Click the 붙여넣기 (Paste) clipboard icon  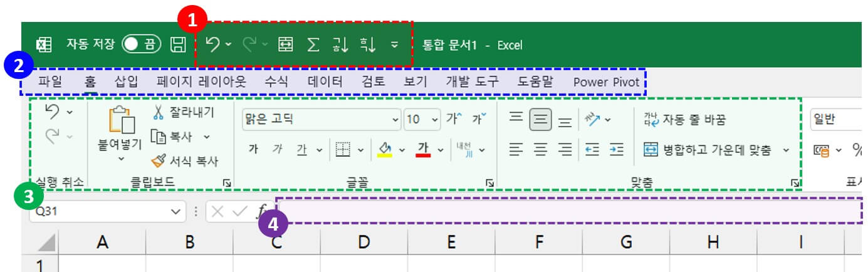click(122, 120)
